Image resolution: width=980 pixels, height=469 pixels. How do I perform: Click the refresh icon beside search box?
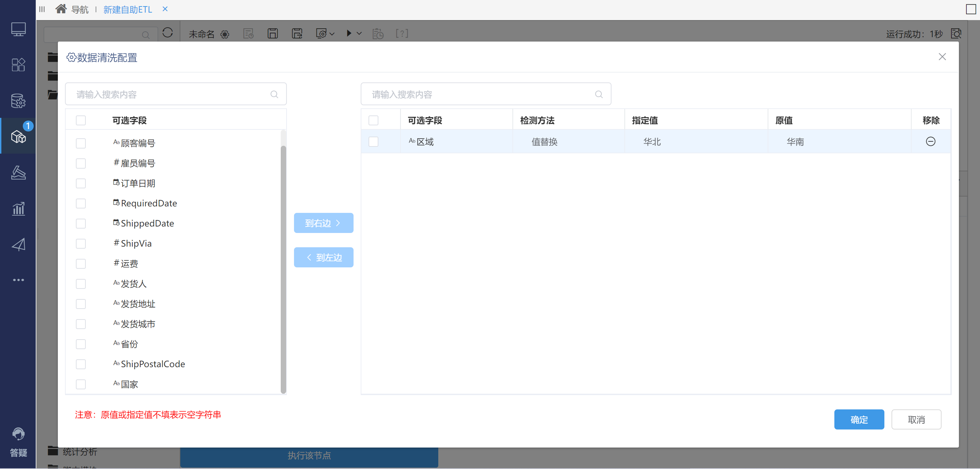click(167, 33)
